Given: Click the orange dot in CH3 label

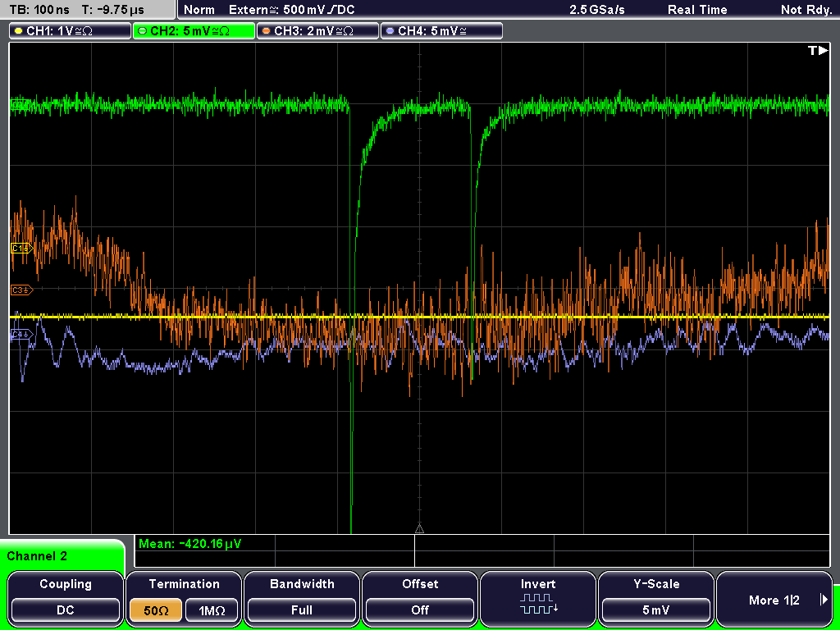Looking at the screenshot, I should pos(267,31).
